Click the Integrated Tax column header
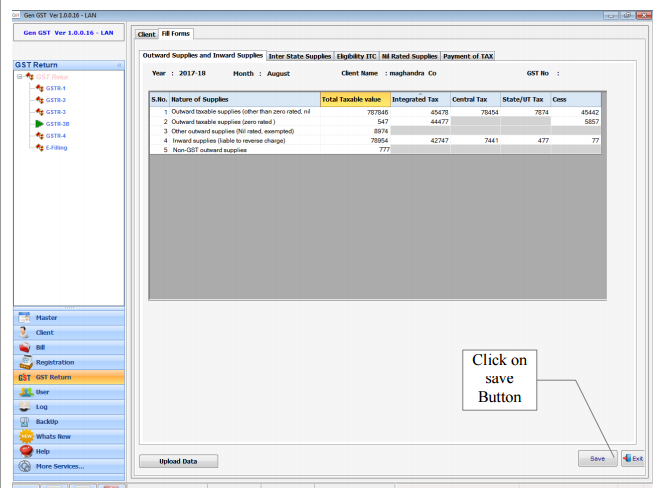Viewport: 654px width, 488px height. pyautogui.click(x=420, y=99)
